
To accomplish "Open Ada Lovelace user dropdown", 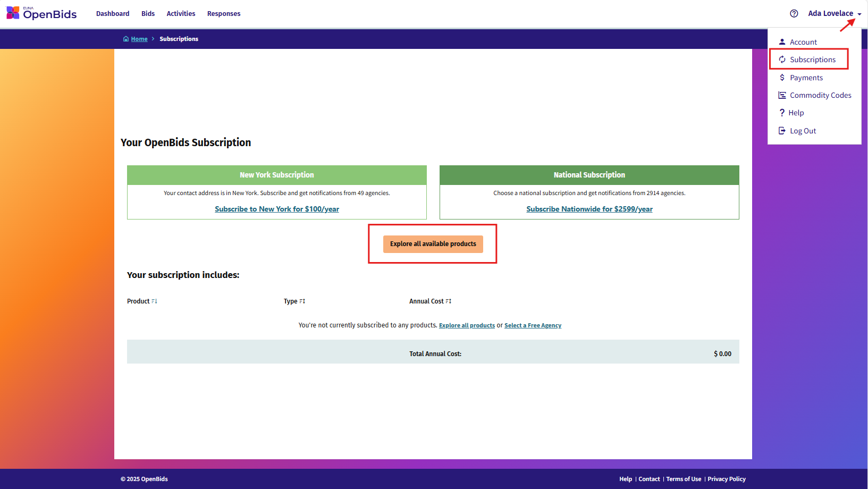I will 835,14.
